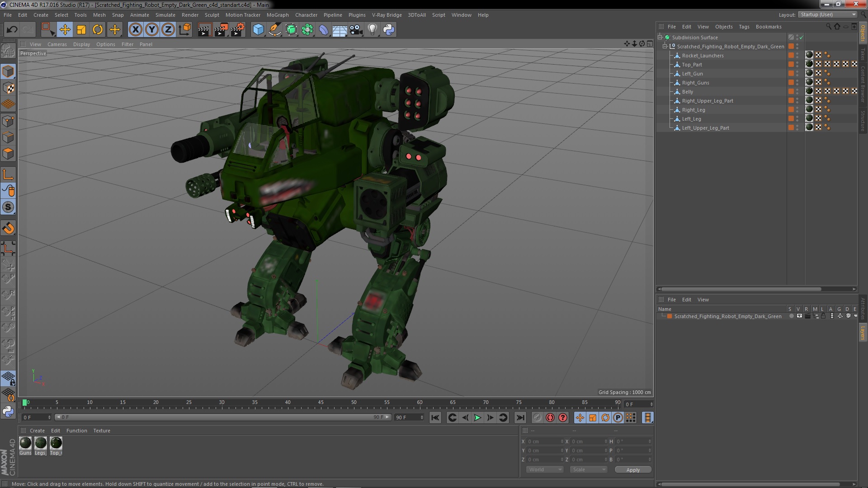Collapse the Subdivision Surface object
This screenshot has width=868, height=488.
(x=660, y=38)
